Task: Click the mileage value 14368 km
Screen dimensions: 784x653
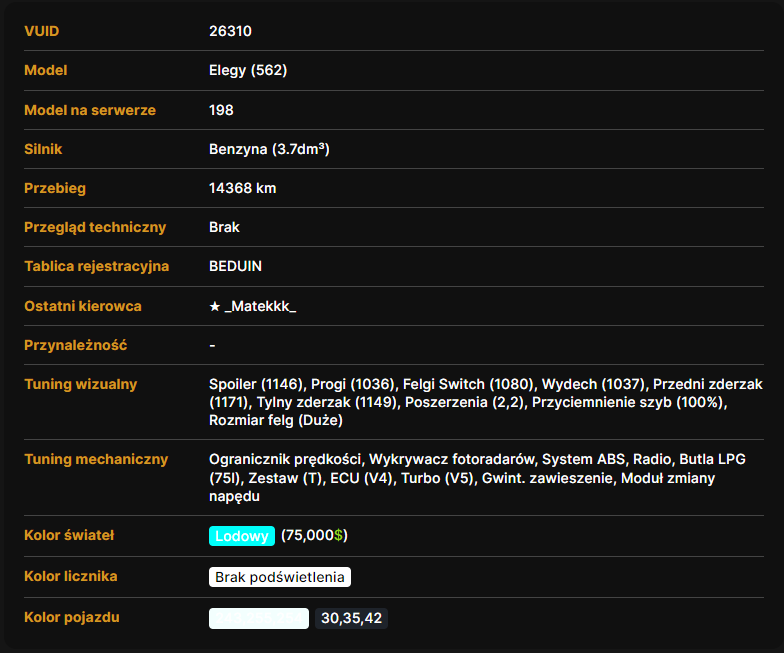Action: coord(242,188)
